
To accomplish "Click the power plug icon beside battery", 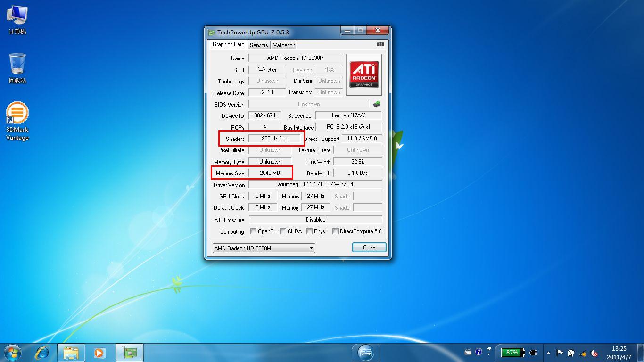I will [533, 352].
